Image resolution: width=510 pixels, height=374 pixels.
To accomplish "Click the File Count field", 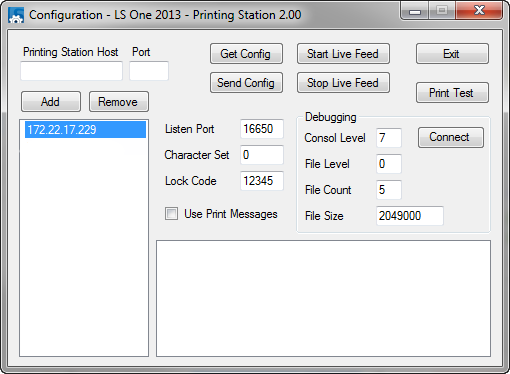I will (389, 190).
